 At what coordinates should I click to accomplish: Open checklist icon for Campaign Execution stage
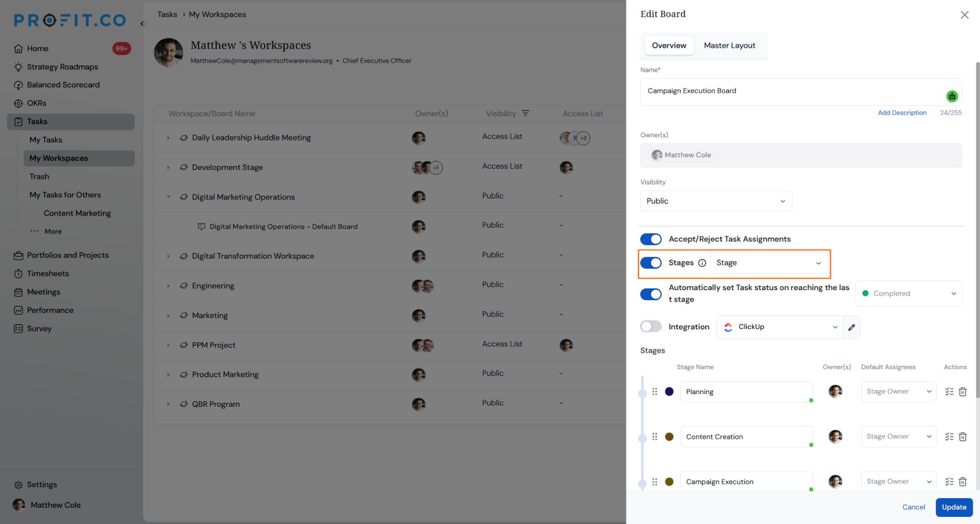(x=949, y=481)
